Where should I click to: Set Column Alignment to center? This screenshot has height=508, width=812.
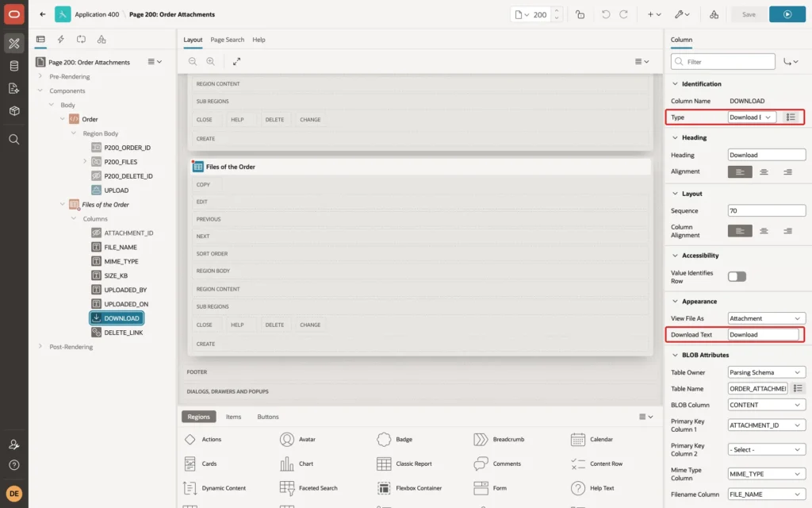[x=764, y=231]
